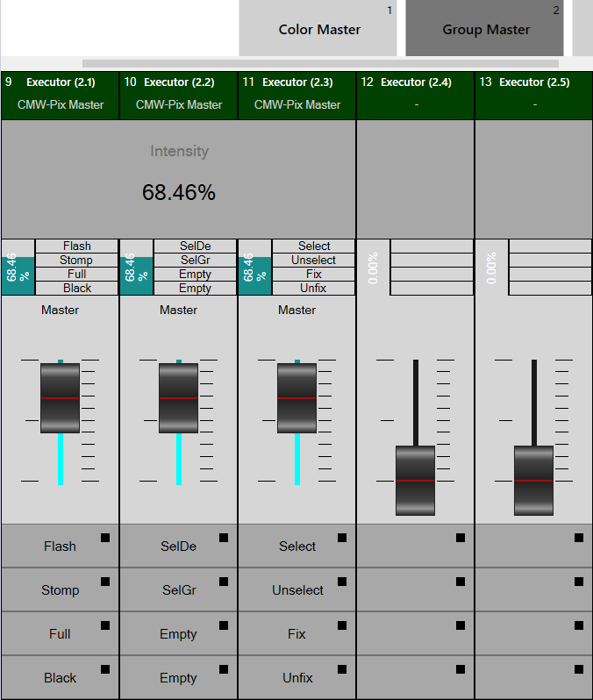
Task: Click the Executor 12 fader handle
Action: coord(415,480)
